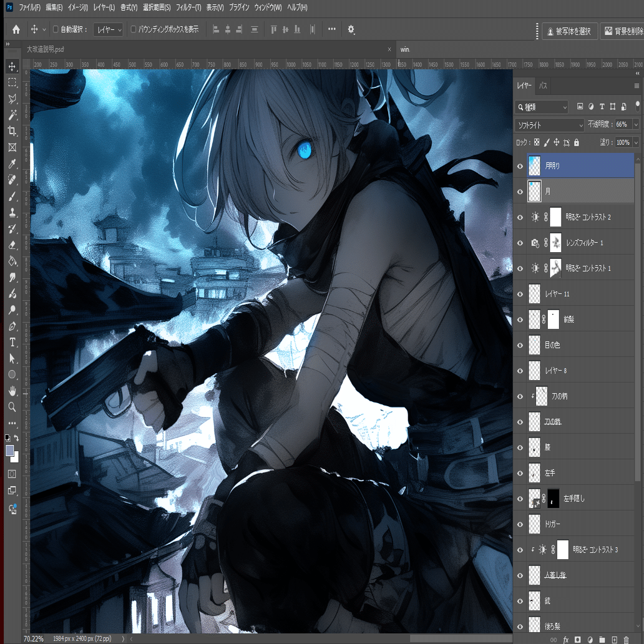Open the ファイル(F) menu
The width and height of the screenshot is (644, 644).
(29, 7)
